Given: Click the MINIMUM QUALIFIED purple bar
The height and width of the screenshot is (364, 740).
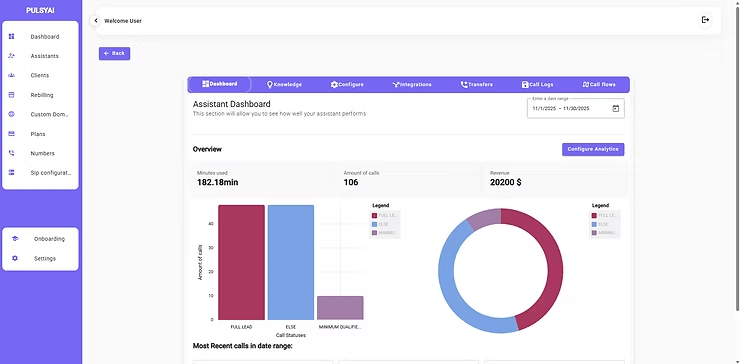Looking at the screenshot, I should click(x=340, y=308).
